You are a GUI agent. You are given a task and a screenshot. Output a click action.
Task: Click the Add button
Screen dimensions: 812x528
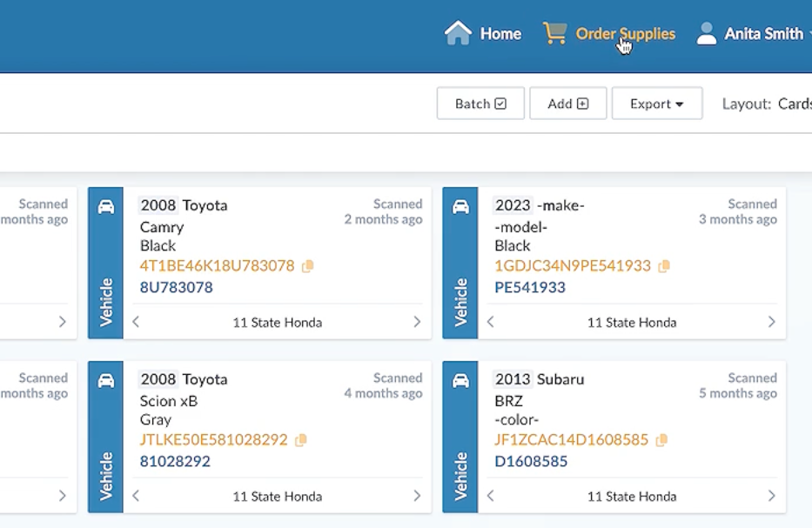click(x=567, y=104)
